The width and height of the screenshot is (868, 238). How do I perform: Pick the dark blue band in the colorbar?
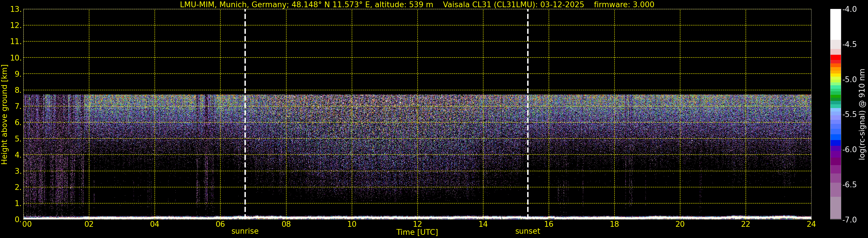835,143
